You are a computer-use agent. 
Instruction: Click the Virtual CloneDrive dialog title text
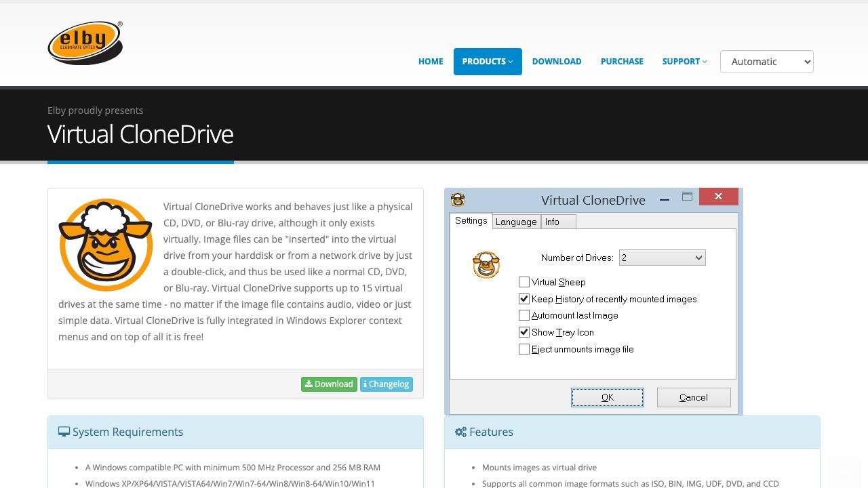coord(593,200)
